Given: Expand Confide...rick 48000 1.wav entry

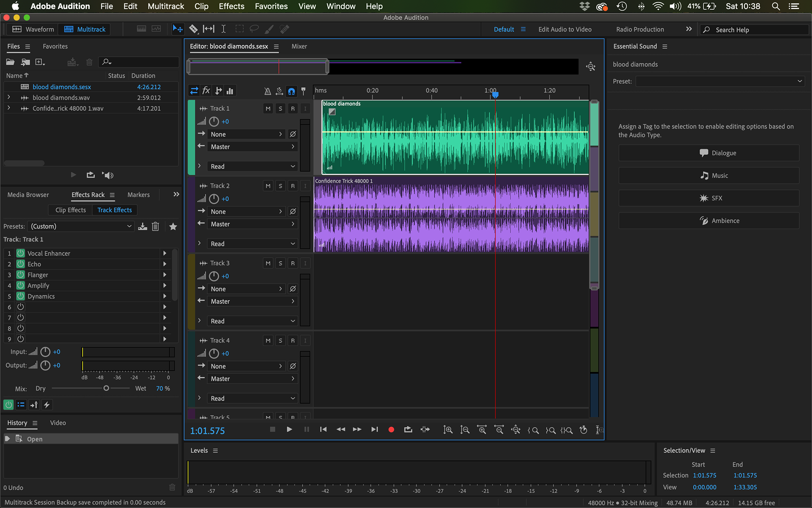Looking at the screenshot, I should click(x=8, y=108).
